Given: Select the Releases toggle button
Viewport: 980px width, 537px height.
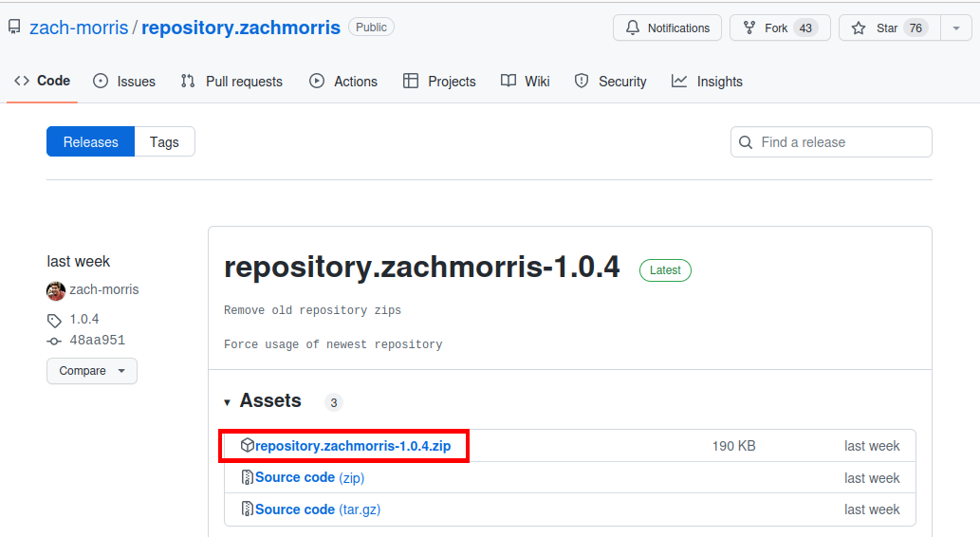Looking at the screenshot, I should coord(91,142).
